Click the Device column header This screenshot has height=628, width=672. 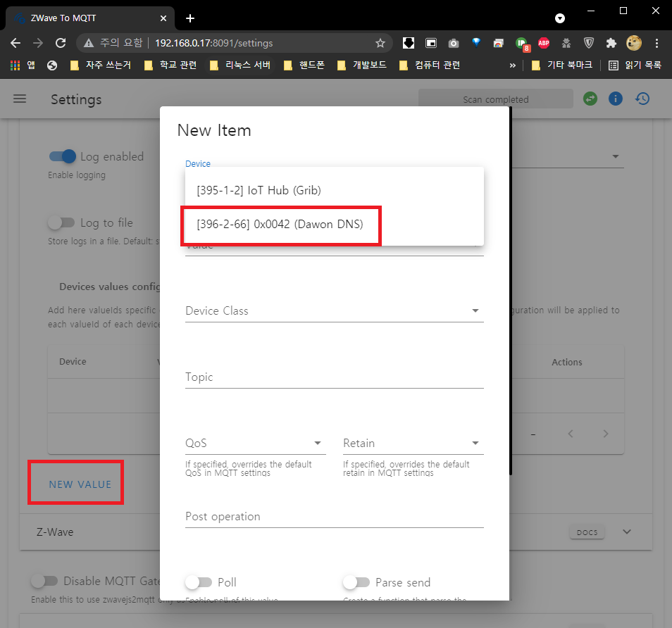(73, 362)
